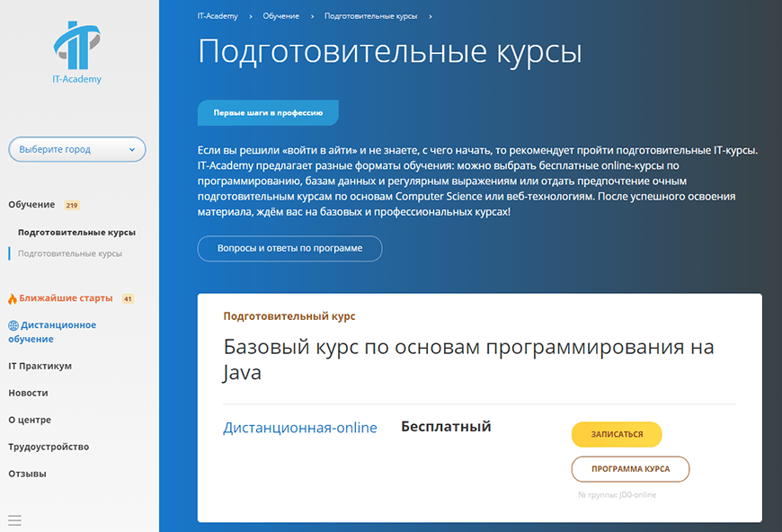Select bold Подготовительные курсы in sidebar
This screenshot has height=532, width=782.
(76, 232)
